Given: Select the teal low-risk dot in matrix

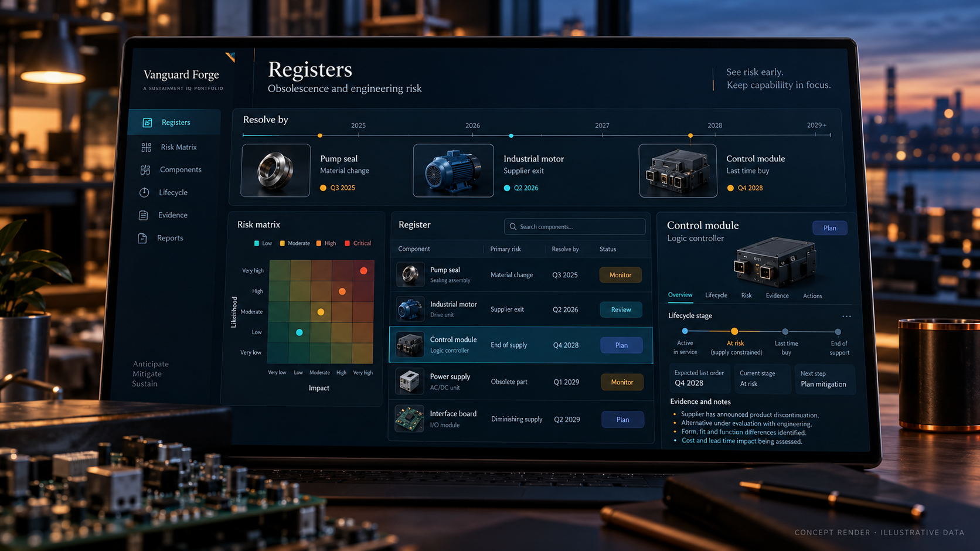Looking at the screenshot, I should tap(300, 332).
